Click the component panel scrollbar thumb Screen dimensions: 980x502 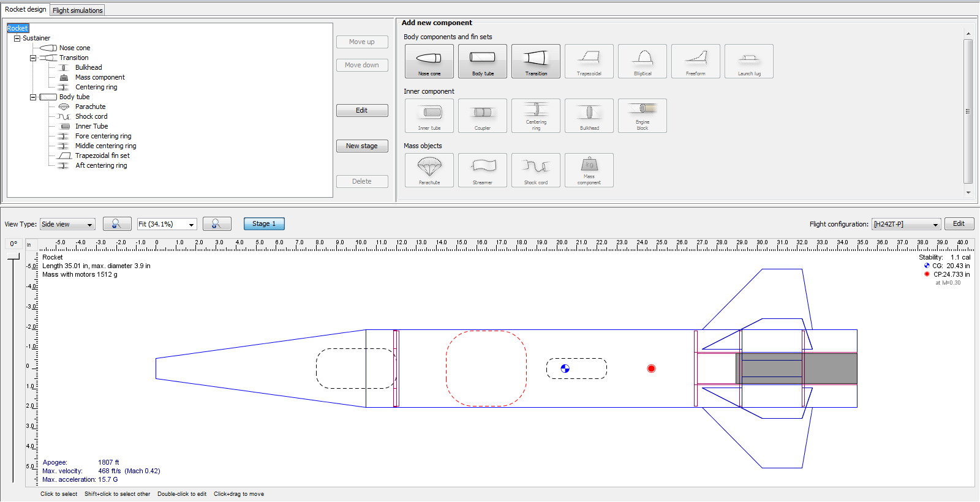pyautogui.click(x=968, y=111)
